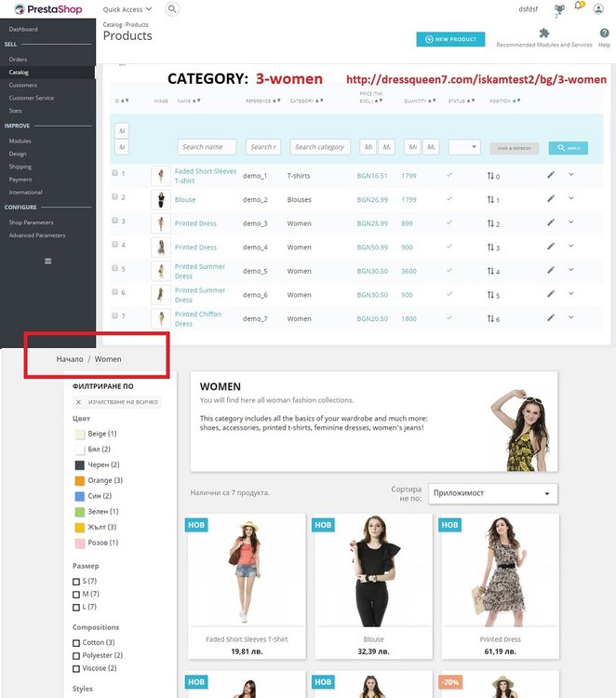This screenshot has width=616, height=698.
Task: Open Orders in the sidebar
Action: (x=18, y=60)
